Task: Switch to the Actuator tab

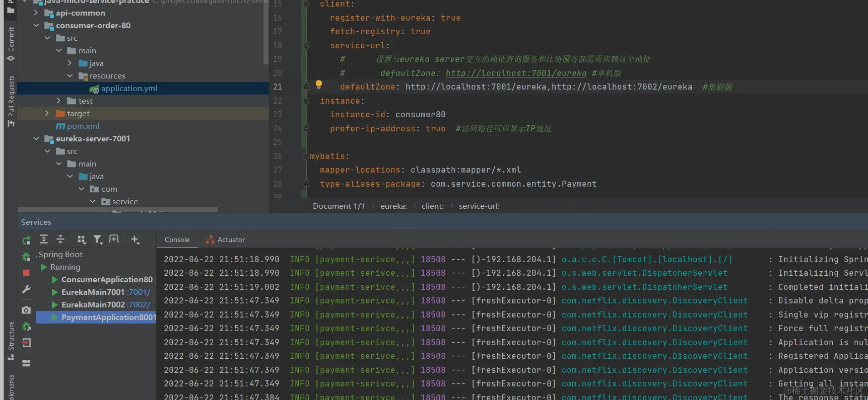Action: tap(225, 240)
